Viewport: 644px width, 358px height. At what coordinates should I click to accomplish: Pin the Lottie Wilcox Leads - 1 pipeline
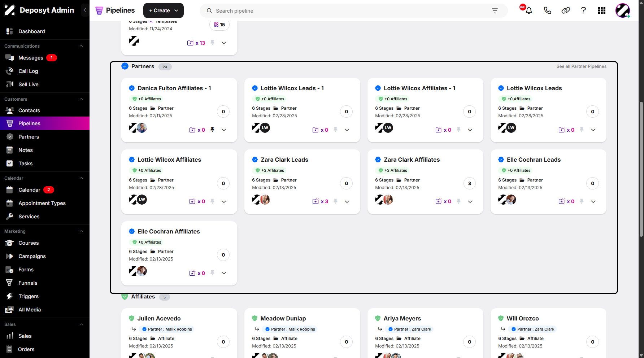(335, 130)
